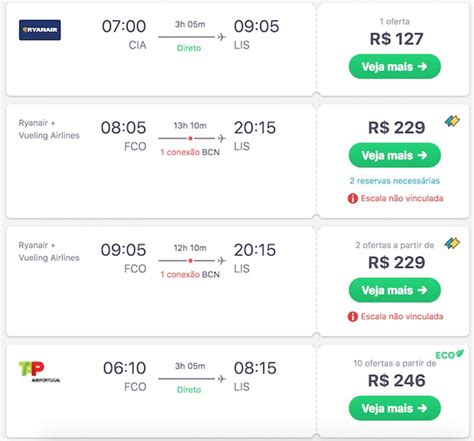This screenshot has height=441, width=474.
Task: Click Veja mais for 08:05 FCO flight
Action: (395, 155)
